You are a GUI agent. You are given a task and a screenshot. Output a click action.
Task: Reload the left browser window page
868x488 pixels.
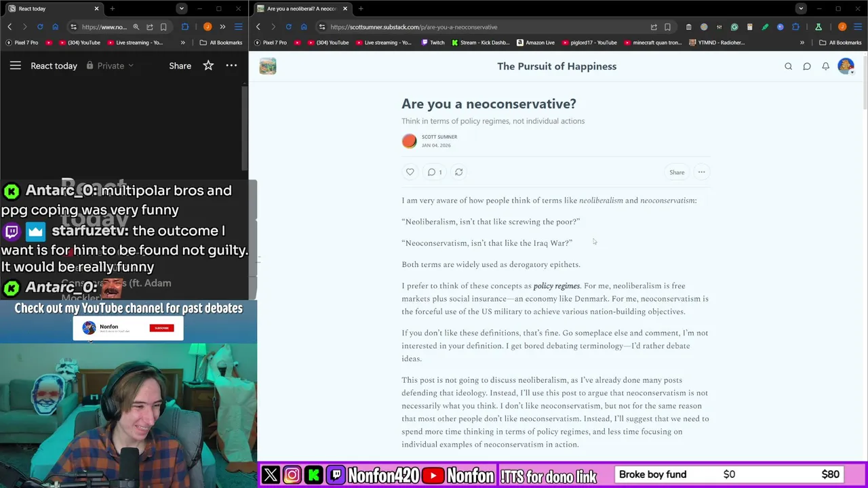tap(40, 27)
